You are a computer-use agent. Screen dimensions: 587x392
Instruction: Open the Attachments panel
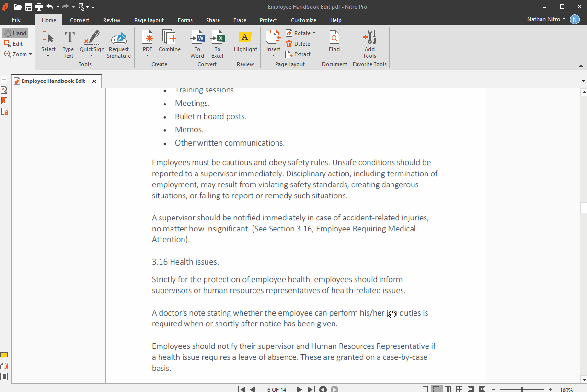(4, 366)
